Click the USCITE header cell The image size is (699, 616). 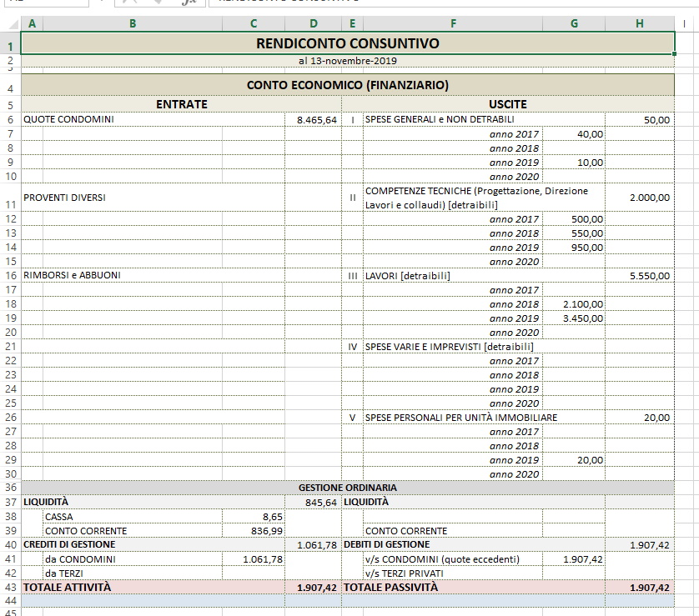(508, 104)
